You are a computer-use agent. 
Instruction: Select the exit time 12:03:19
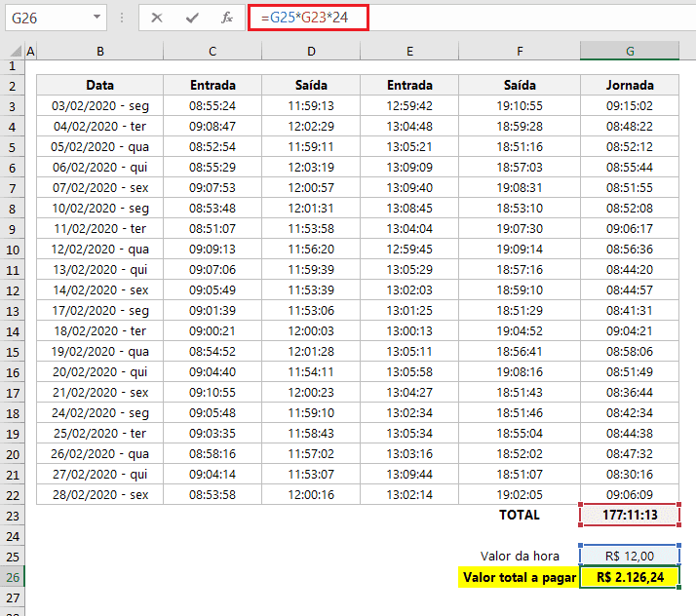click(311, 168)
